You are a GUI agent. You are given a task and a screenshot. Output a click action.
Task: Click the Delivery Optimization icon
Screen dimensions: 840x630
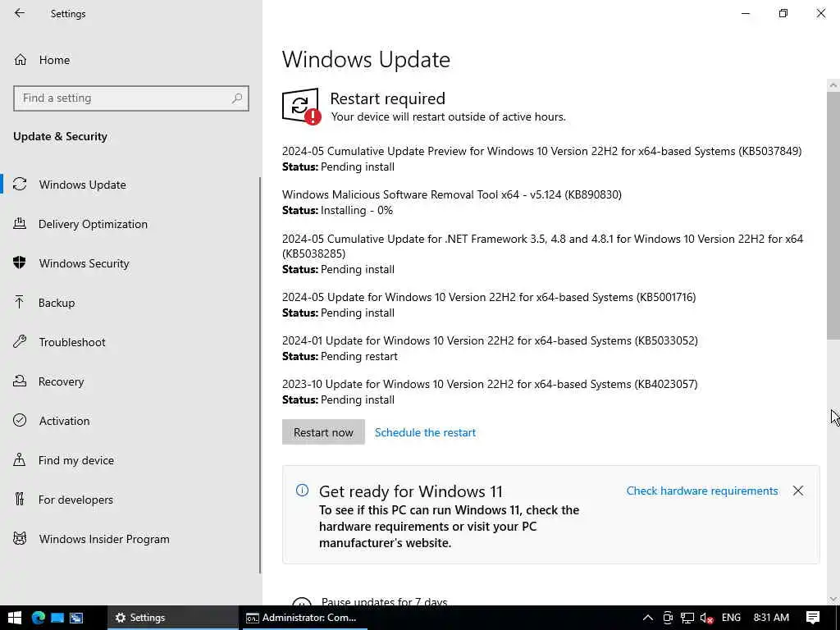click(x=20, y=223)
